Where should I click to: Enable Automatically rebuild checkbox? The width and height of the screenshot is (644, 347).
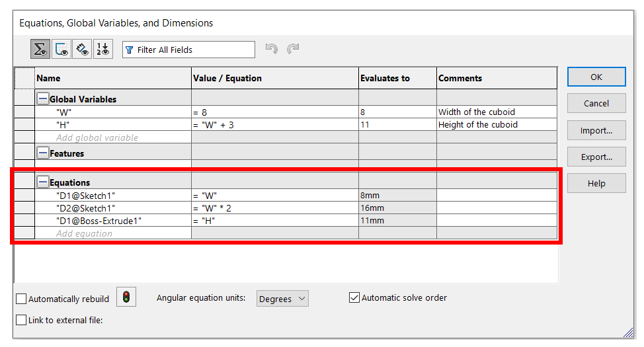(x=21, y=299)
